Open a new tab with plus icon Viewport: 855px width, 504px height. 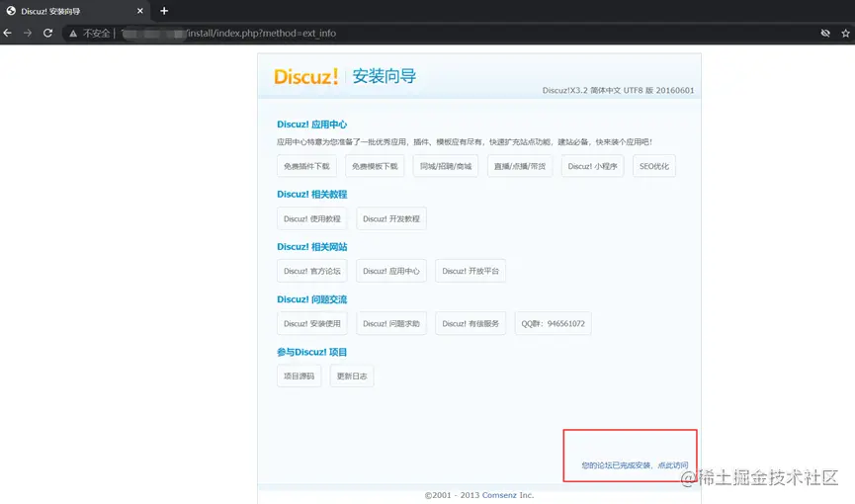164,11
